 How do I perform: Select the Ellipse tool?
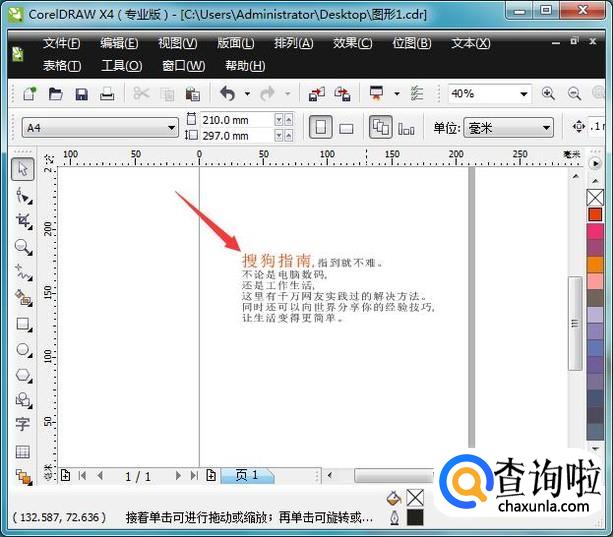tap(23, 349)
